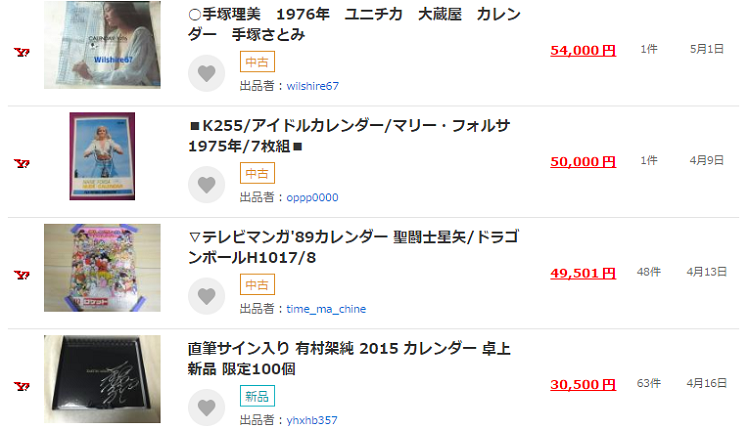The height and width of the screenshot is (430, 750).
Task: Open the 手塚理美 calendar thumbnail image
Action: (102, 45)
